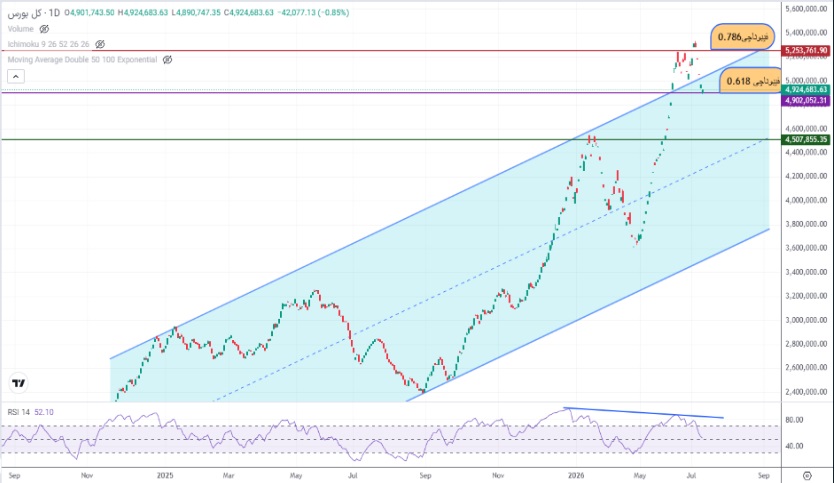The width and height of the screenshot is (835, 483).
Task: Click the green 4,507,855.35 price label
Action: 806,140
